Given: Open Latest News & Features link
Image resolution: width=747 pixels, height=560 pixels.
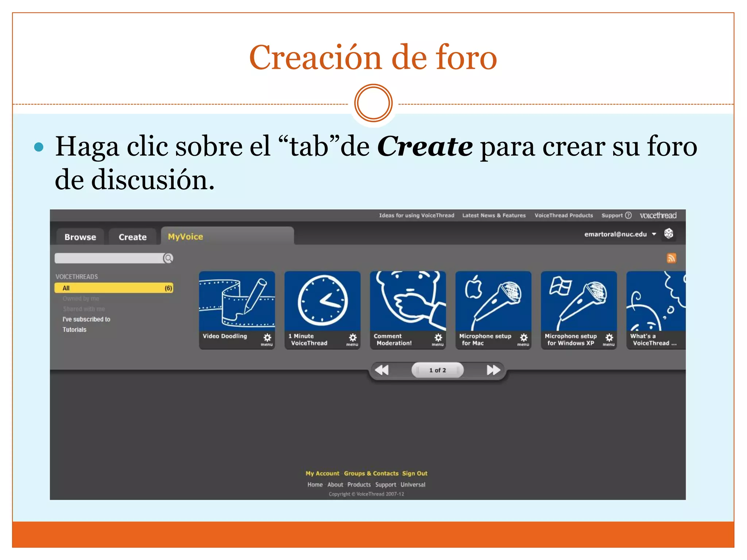Looking at the screenshot, I should click(x=494, y=215).
